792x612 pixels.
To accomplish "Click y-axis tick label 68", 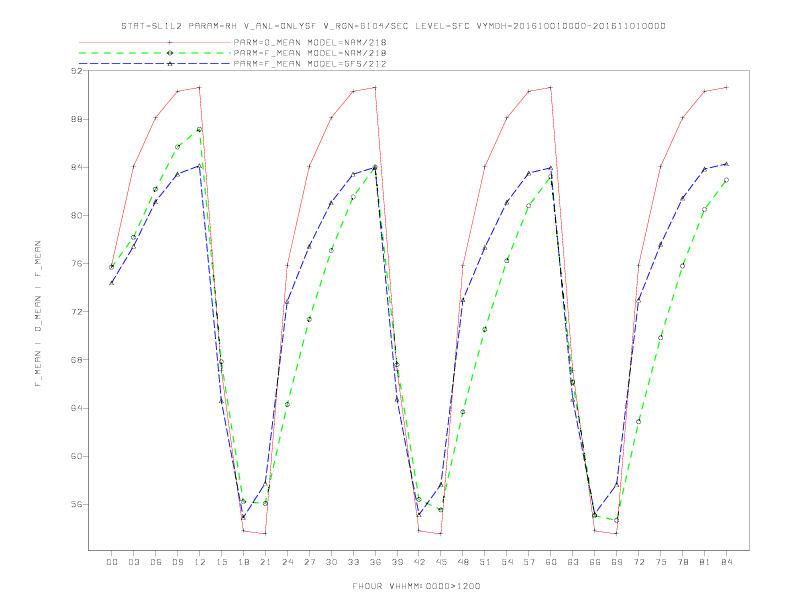I will [x=76, y=360].
